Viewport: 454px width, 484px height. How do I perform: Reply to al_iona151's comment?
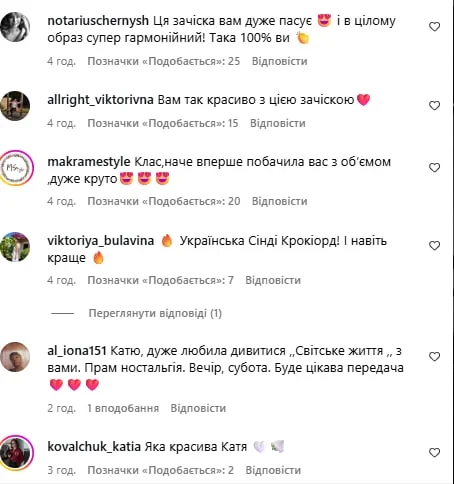pyautogui.click(x=198, y=408)
